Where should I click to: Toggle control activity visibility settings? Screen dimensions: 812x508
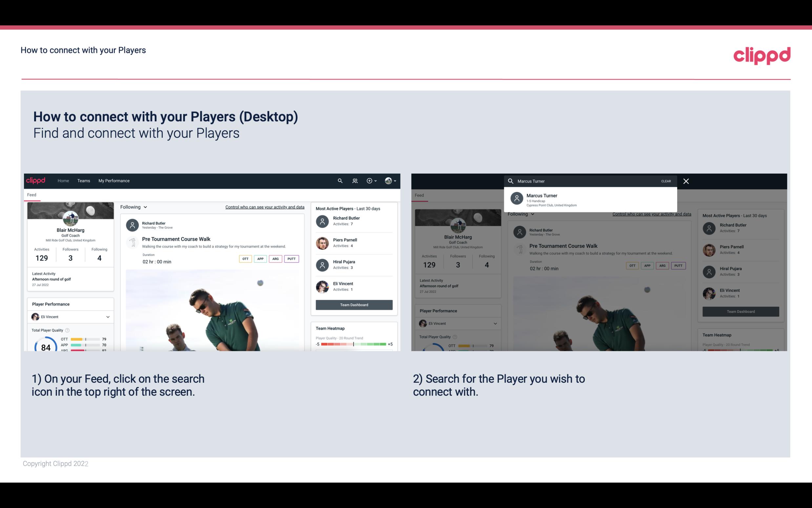coord(264,207)
